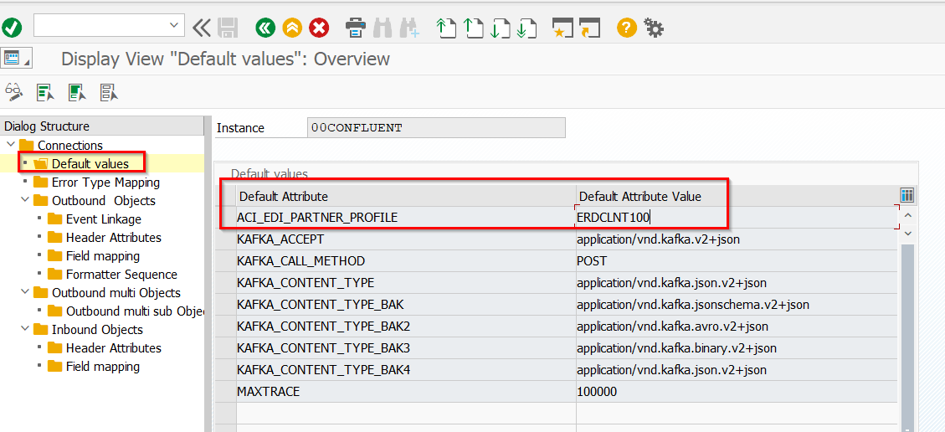Select Default values in Dialog Structure
945x432 pixels.
click(x=90, y=163)
